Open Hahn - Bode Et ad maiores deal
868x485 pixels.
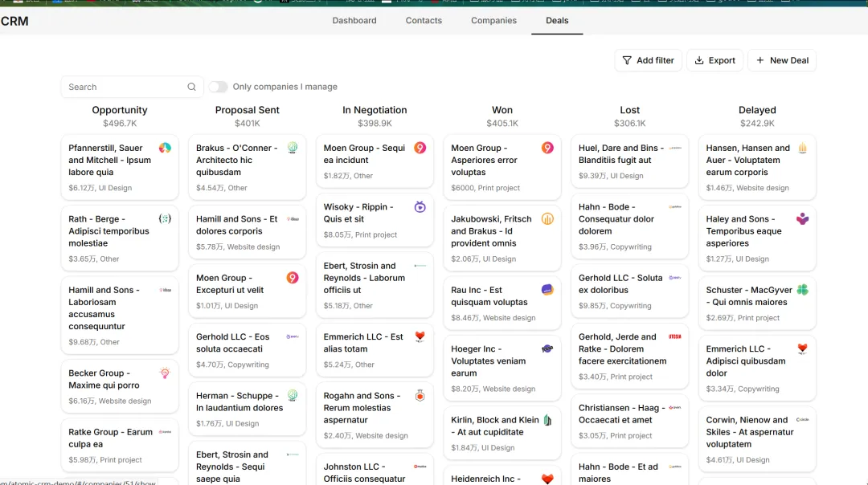629,470
